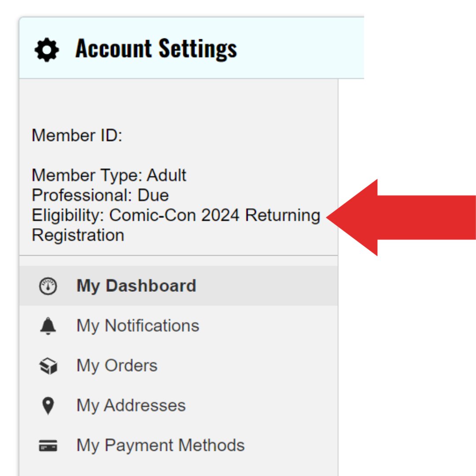This screenshot has width=476, height=476.
Task: Click the Member ID label
Action: (x=77, y=135)
